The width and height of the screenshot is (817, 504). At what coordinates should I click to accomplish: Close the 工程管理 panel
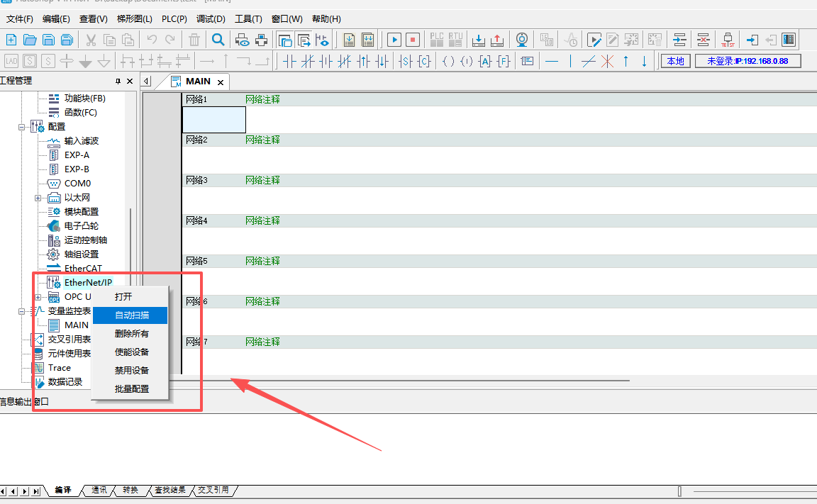[130, 82]
